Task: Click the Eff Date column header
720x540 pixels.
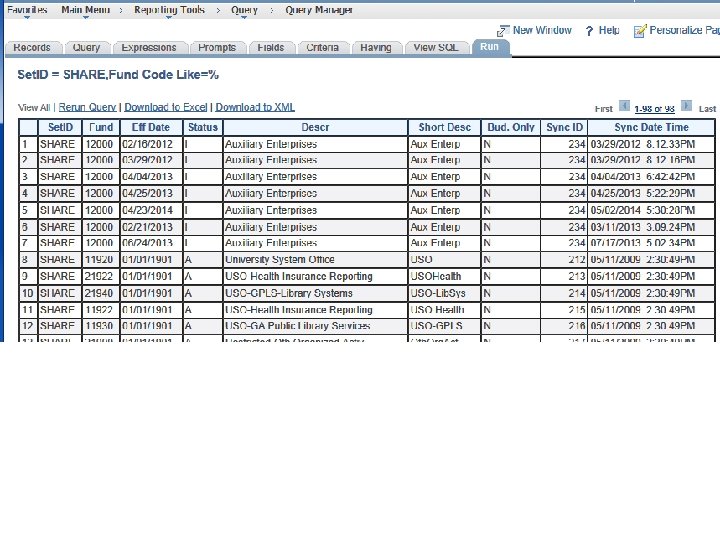Action: pos(151,127)
